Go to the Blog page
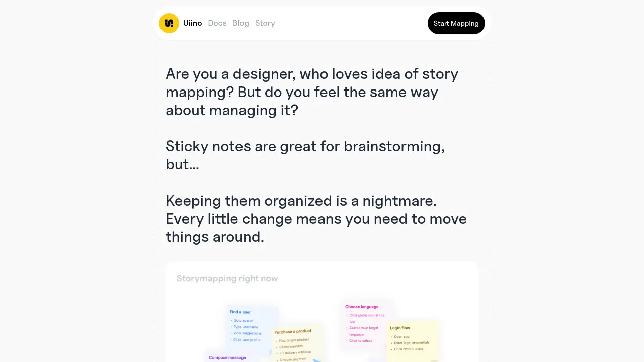The width and height of the screenshot is (644, 362). [241, 23]
